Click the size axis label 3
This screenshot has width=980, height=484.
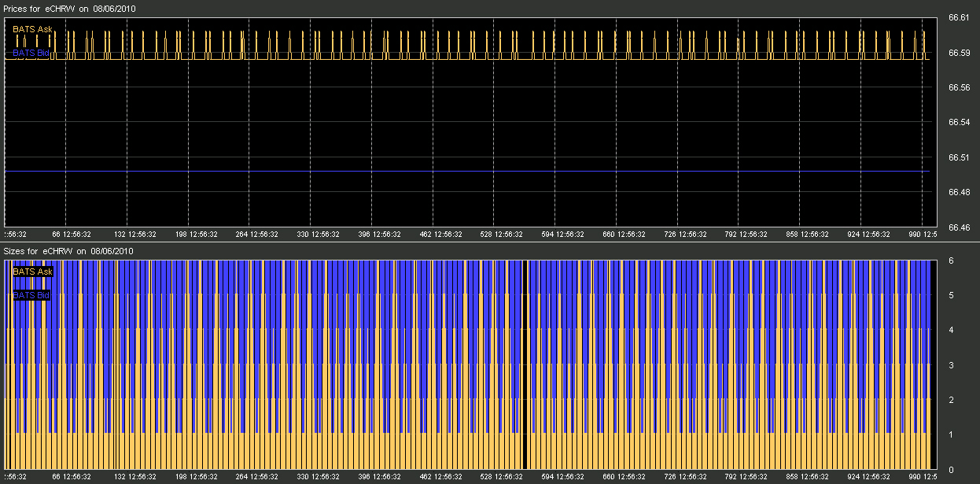coord(952,365)
